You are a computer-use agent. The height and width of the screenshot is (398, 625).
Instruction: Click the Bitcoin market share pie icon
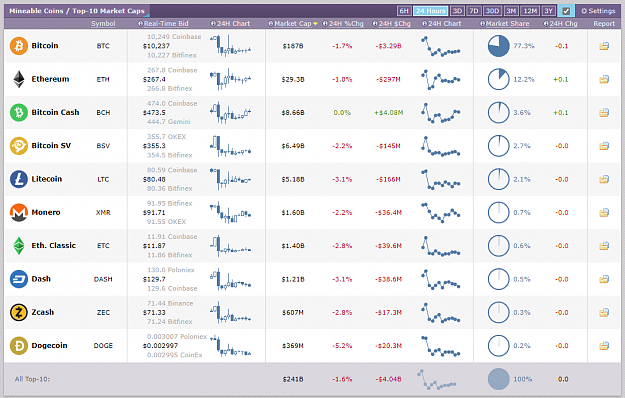pyautogui.click(x=498, y=46)
